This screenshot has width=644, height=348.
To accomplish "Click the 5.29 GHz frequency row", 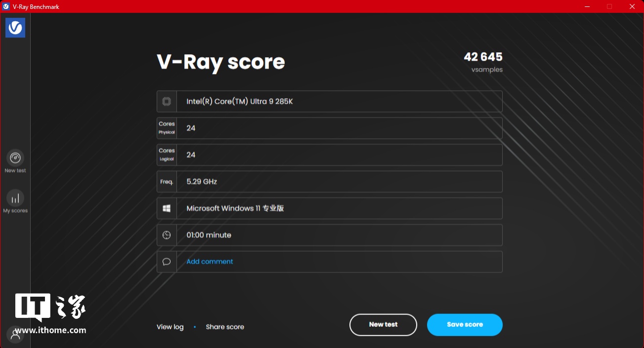I will [x=339, y=182].
